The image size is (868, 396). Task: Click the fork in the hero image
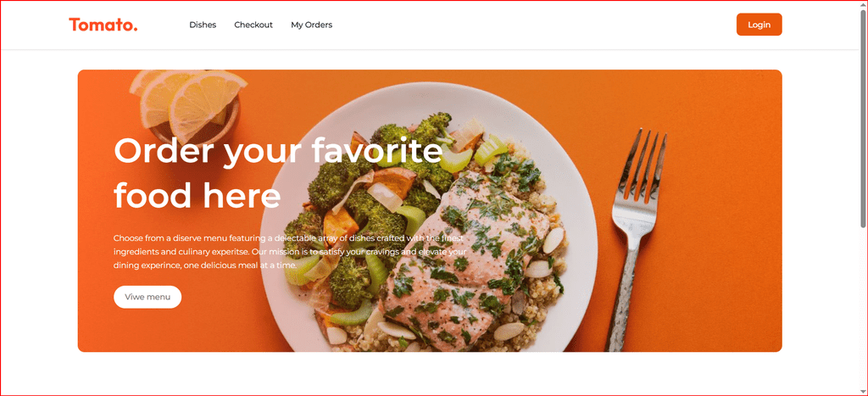636,238
